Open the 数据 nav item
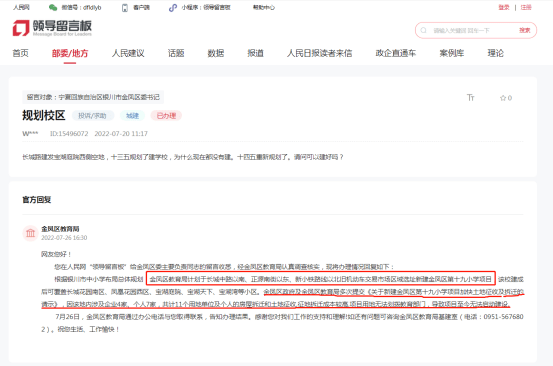This screenshot has width=553, height=366. (x=216, y=53)
